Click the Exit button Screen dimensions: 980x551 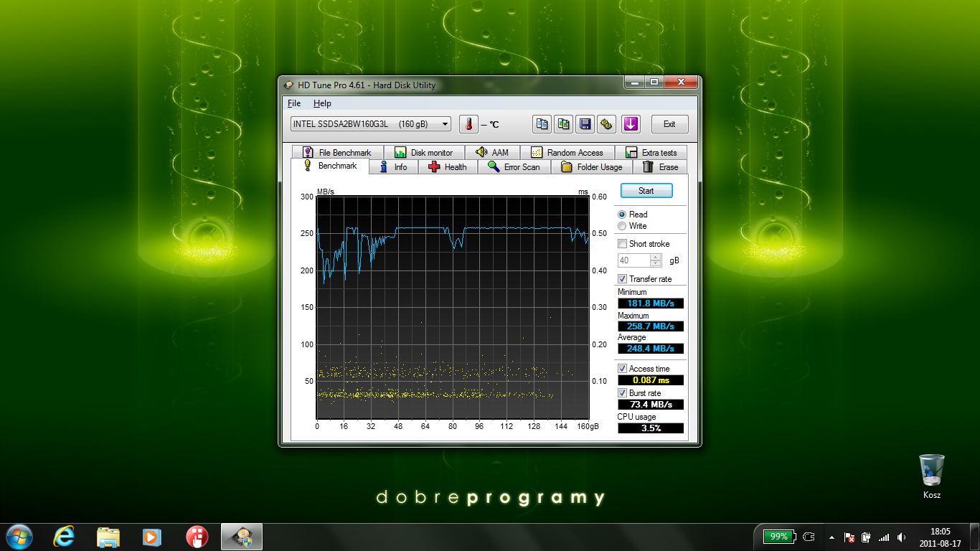tap(669, 124)
